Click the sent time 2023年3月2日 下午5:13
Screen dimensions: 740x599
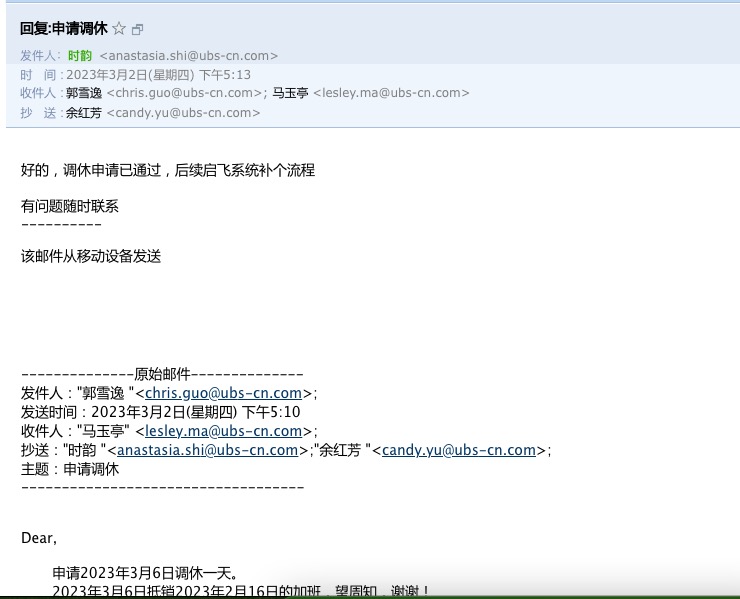158,75
